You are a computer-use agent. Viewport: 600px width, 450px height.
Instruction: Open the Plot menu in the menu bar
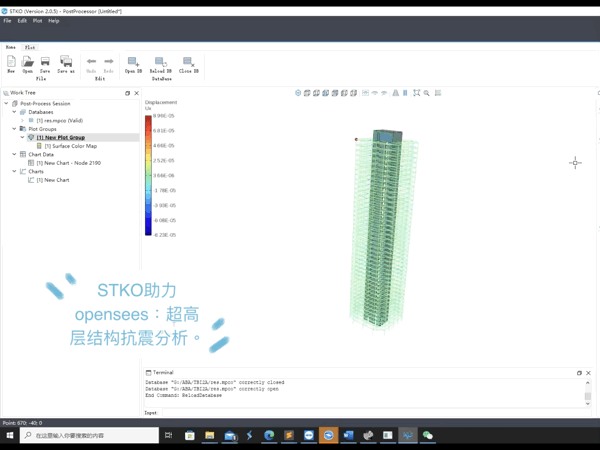point(38,21)
